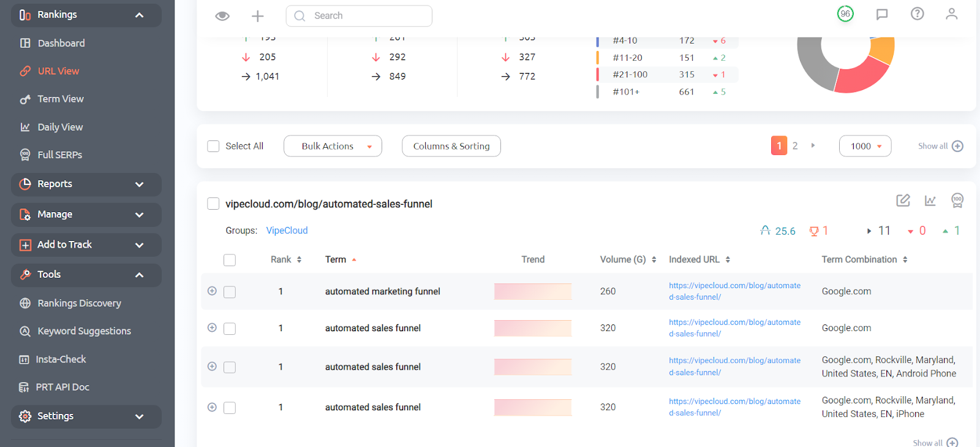
Task: Tick automated sales funnel iPhone row checkbox
Action: 230,408
